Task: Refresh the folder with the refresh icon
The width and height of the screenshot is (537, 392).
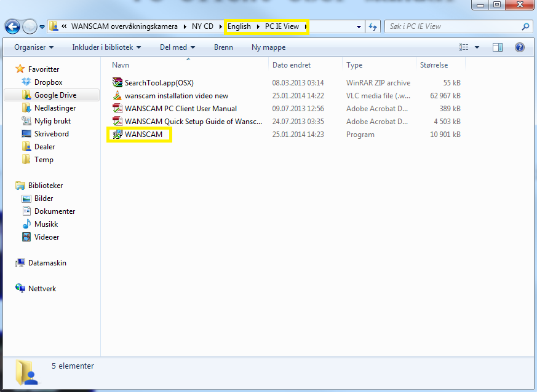Action: tap(373, 26)
